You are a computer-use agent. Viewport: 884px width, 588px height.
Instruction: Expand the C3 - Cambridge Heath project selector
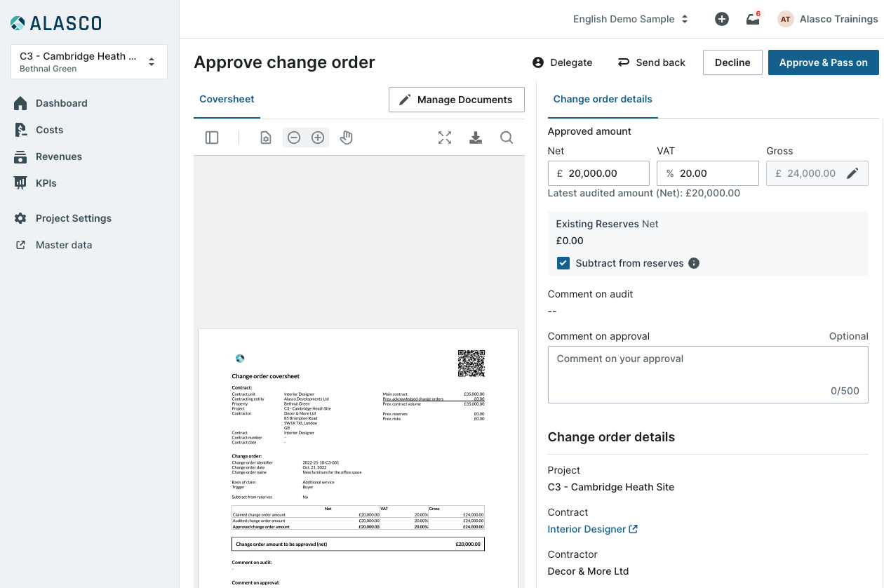point(89,62)
